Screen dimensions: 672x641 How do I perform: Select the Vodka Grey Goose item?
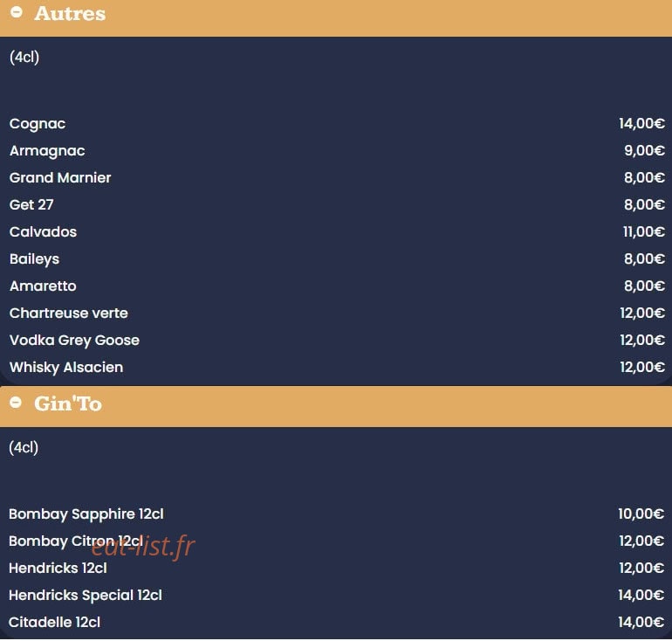point(74,340)
